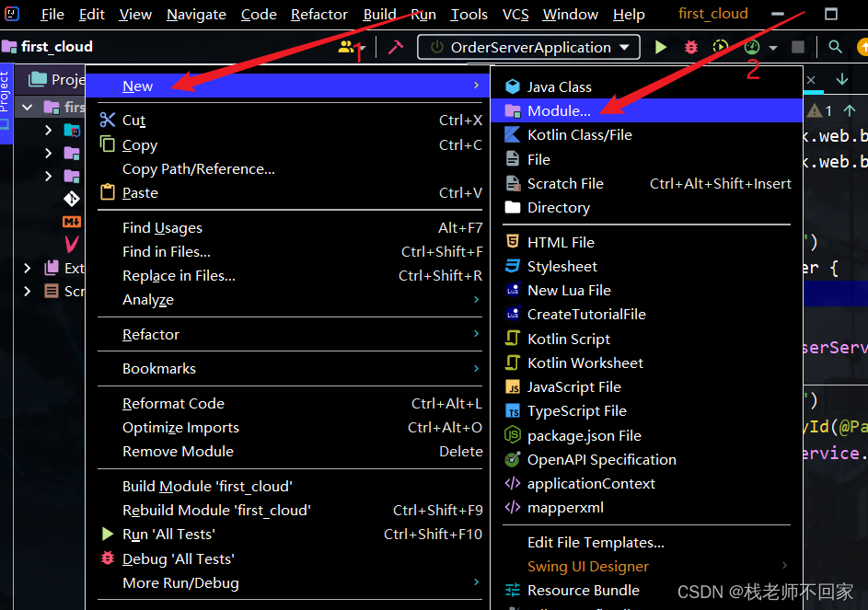
Task: Click the Search Everywhere magnifier icon
Action: [836, 47]
